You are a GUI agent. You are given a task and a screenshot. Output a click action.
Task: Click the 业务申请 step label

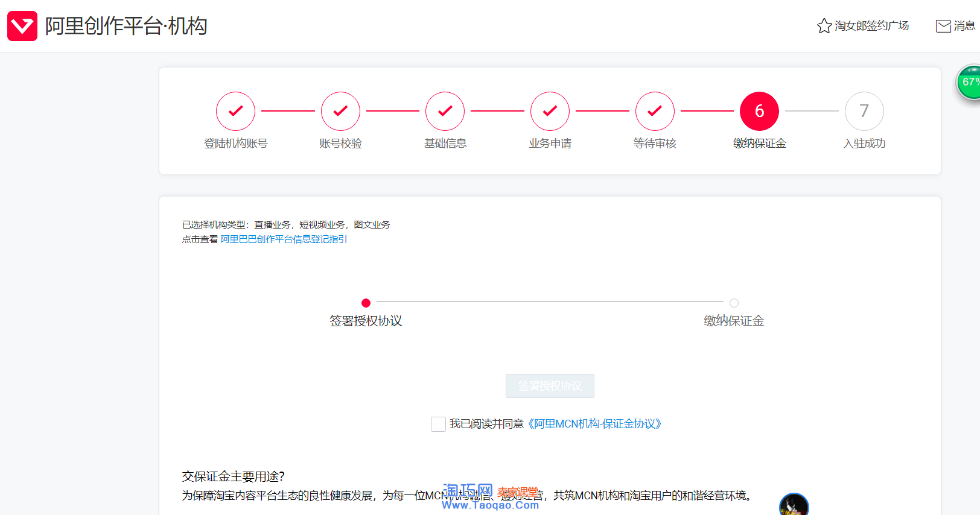(550, 144)
